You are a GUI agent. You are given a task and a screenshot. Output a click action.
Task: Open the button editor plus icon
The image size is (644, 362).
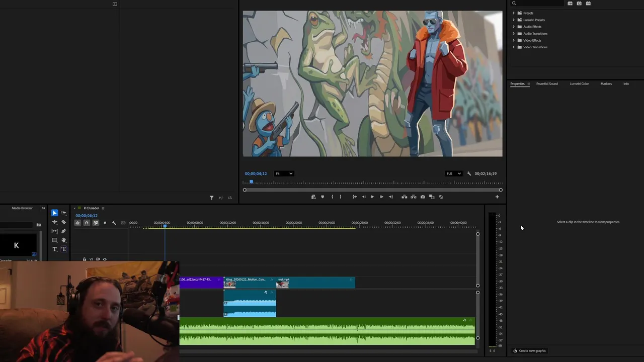point(497,197)
